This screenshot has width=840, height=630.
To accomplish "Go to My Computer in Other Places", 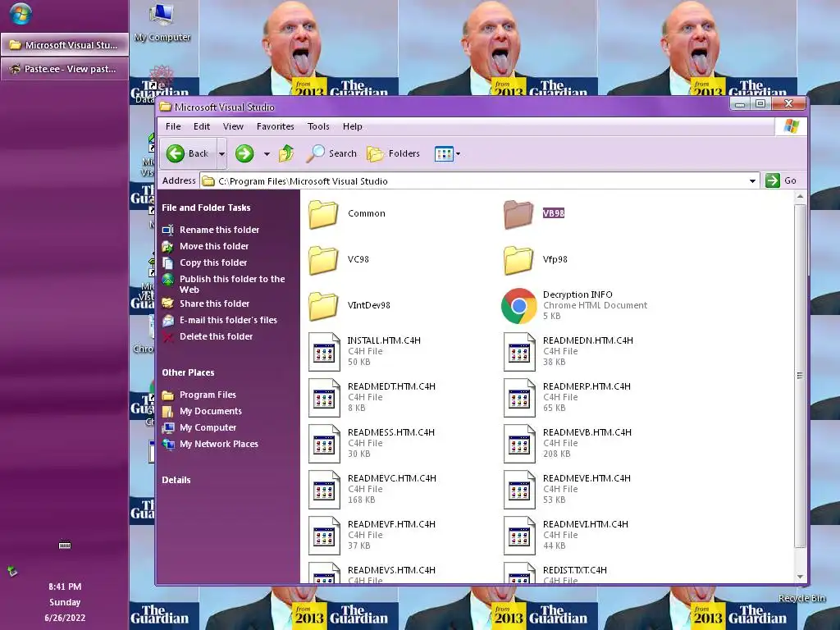I will pos(208,428).
